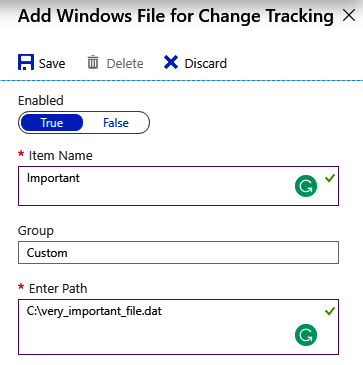Click the path text C:\very_important_file.dat
363x365 pixels.
(x=94, y=311)
